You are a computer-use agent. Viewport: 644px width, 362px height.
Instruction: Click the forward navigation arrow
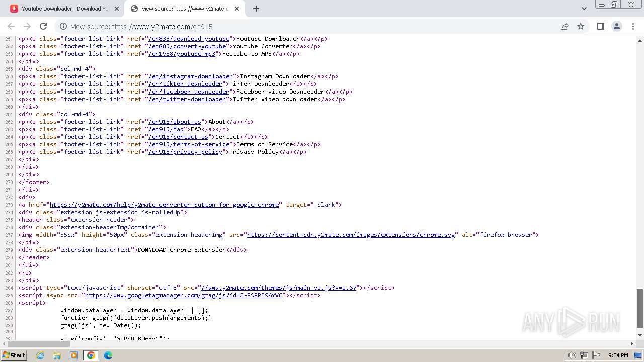(x=27, y=26)
